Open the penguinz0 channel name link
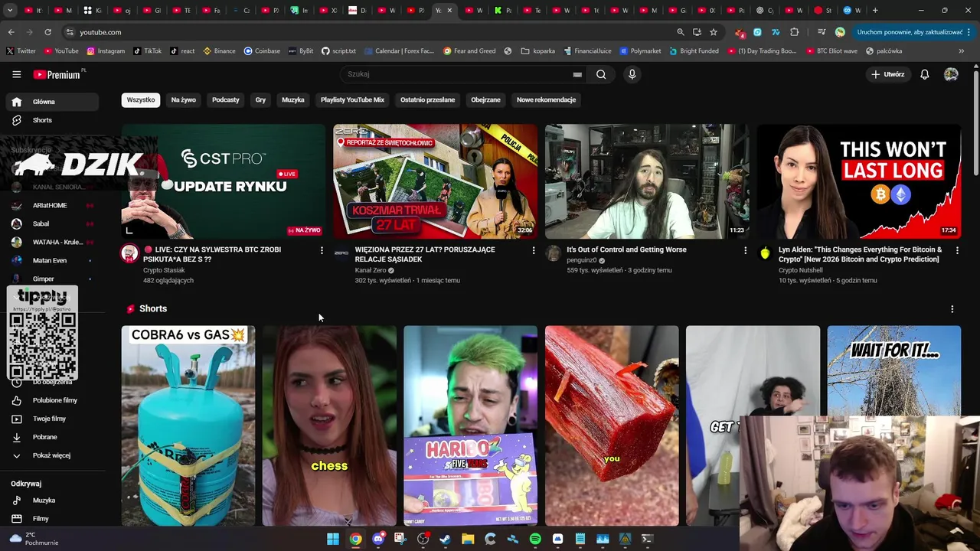 (582, 260)
